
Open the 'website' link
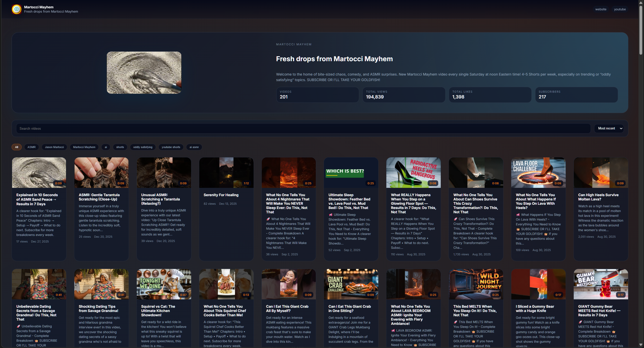tap(601, 9)
